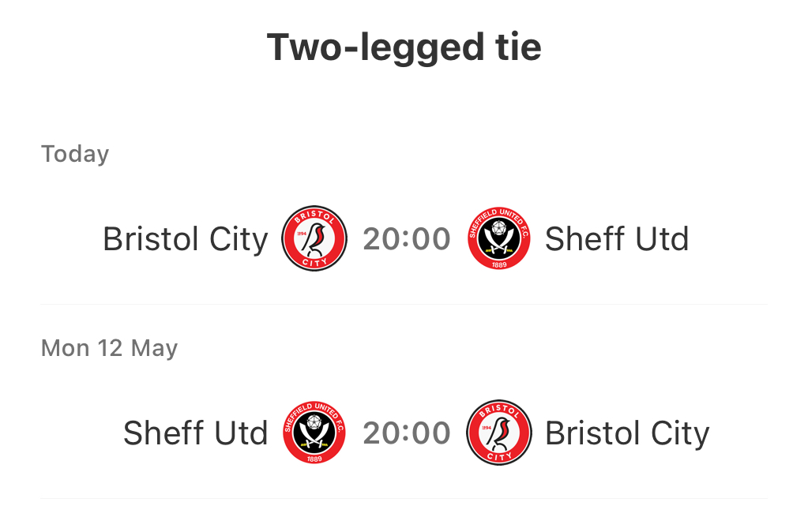Click the Two-legged tie heading

pyautogui.click(x=404, y=47)
